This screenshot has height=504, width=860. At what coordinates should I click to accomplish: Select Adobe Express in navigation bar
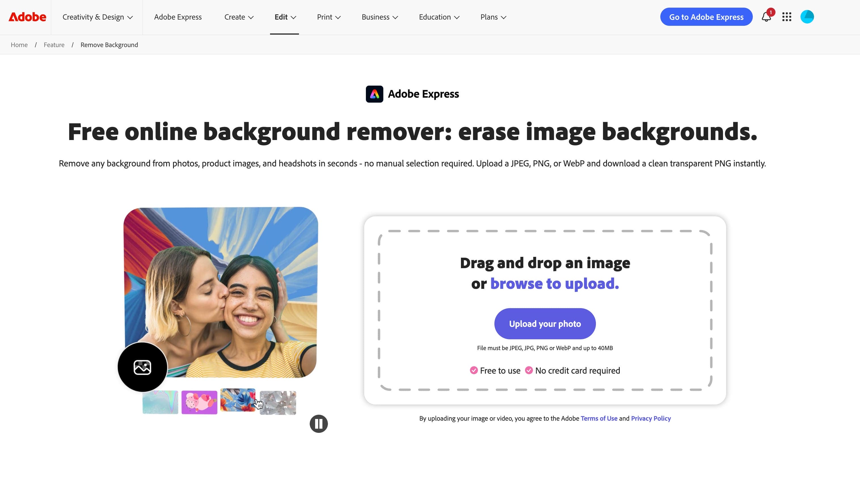coord(178,17)
